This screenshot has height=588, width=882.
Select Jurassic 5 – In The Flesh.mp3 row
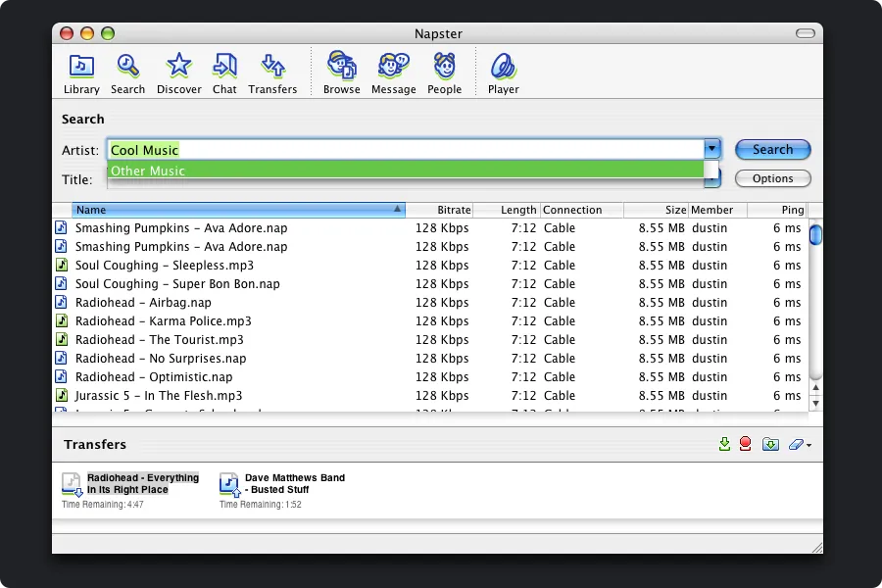[x=430, y=395]
